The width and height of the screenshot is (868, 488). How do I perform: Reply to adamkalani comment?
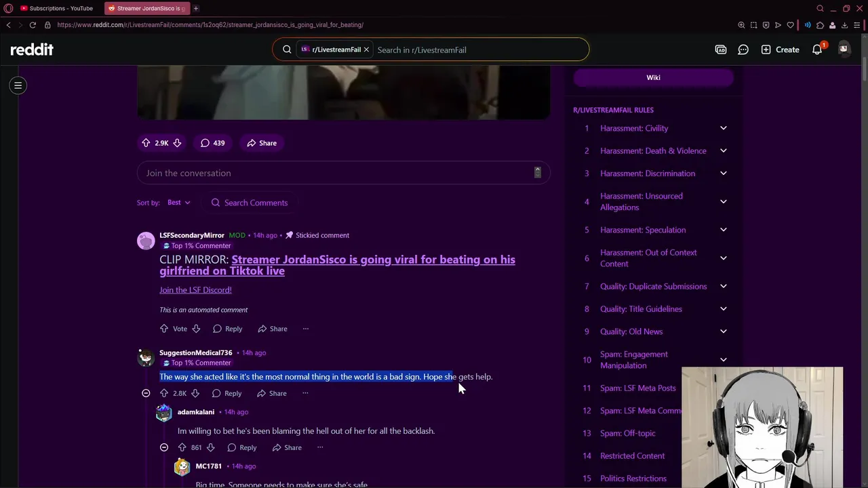click(x=242, y=447)
